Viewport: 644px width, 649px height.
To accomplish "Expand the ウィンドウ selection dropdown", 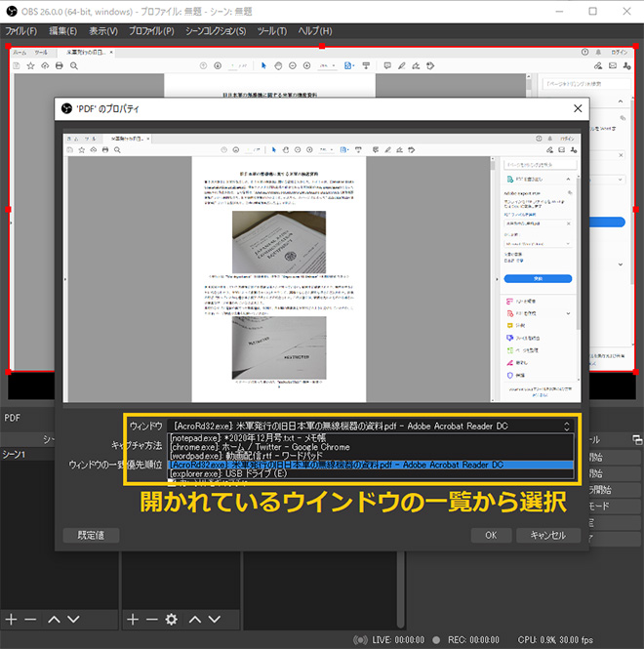I will [x=565, y=426].
